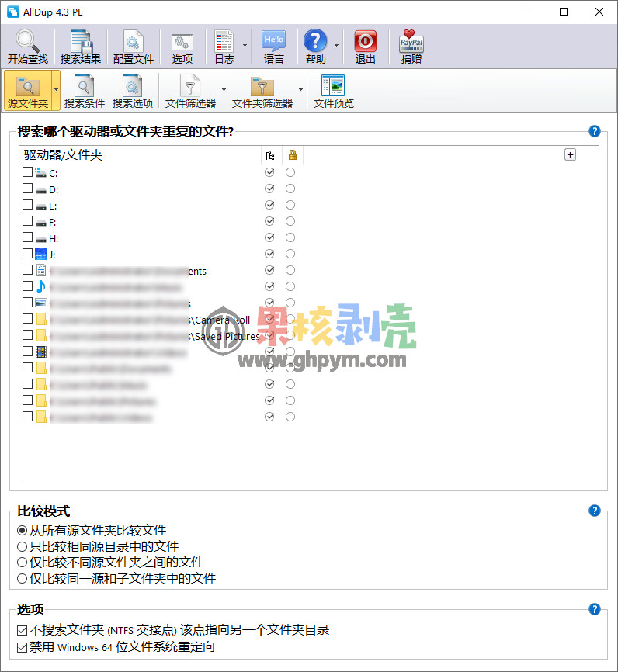Open the 文件筛选器 tab
618x672 pixels.
pyautogui.click(x=190, y=91)
